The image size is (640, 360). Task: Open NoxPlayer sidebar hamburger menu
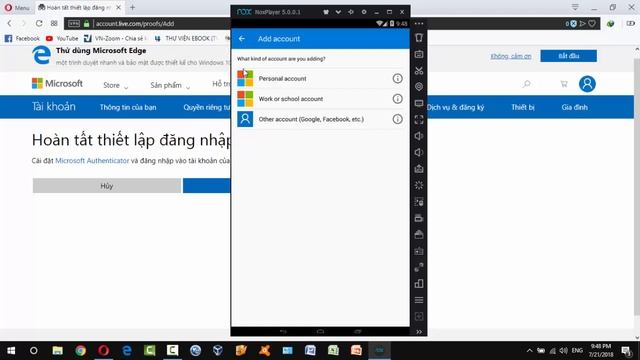[419, 300]
